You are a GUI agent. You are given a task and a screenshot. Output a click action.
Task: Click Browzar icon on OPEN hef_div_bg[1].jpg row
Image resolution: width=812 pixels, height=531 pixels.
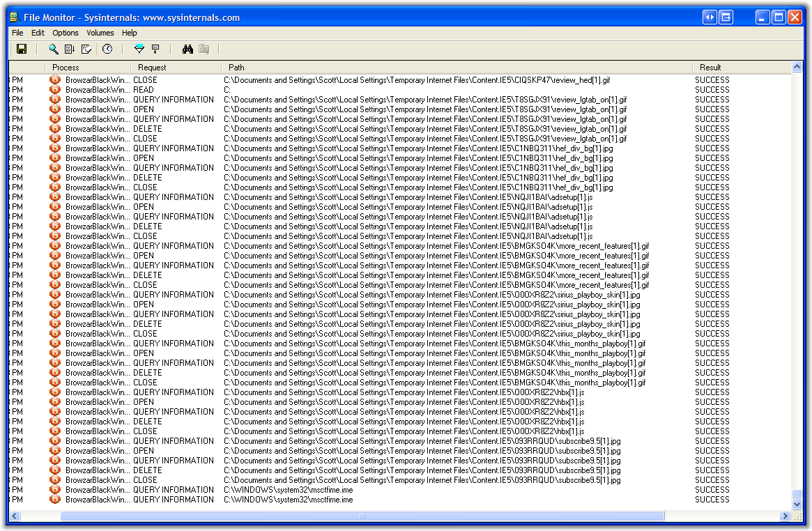pyautogui.click(x=55, y=158)
